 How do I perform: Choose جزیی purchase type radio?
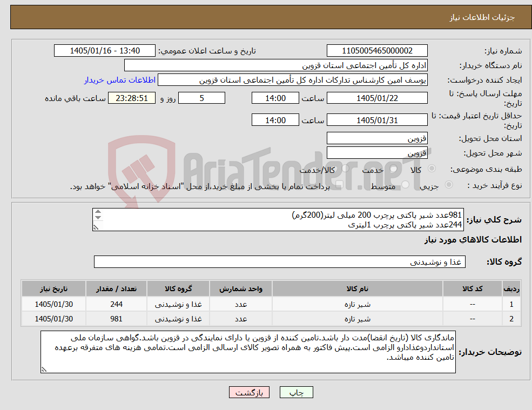pyautogui.click(x=448, y=185)
